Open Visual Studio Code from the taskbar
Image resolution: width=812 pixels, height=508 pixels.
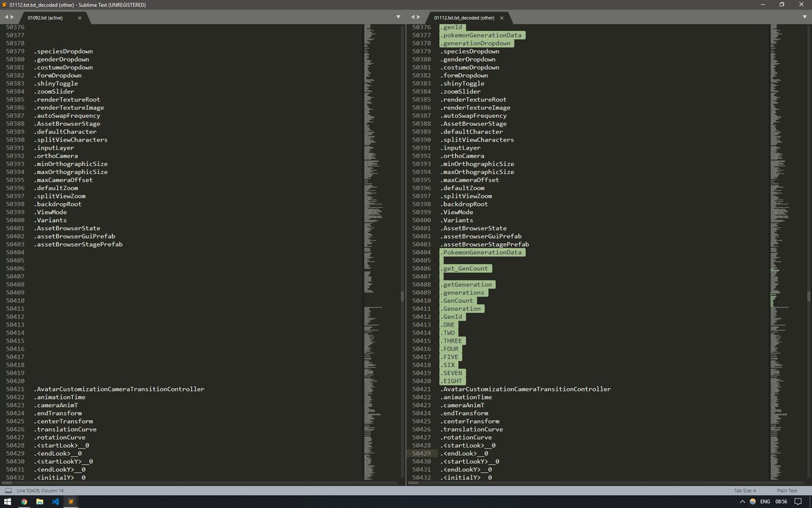[x=56, y=501]
